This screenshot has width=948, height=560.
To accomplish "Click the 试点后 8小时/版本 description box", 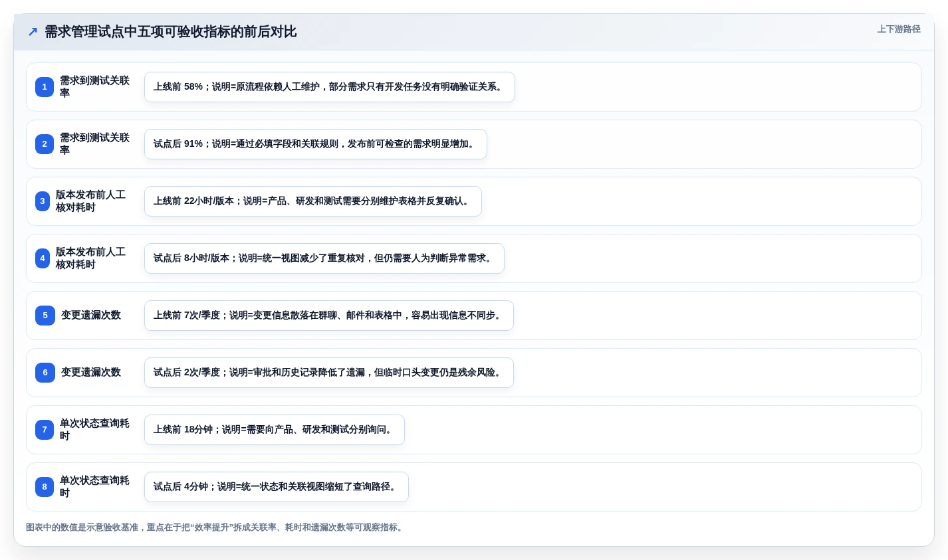I will [324, 258].
